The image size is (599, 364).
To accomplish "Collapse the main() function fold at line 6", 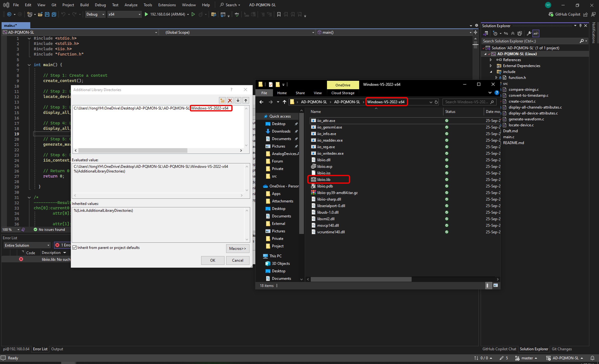I will [x=29, y=65].
